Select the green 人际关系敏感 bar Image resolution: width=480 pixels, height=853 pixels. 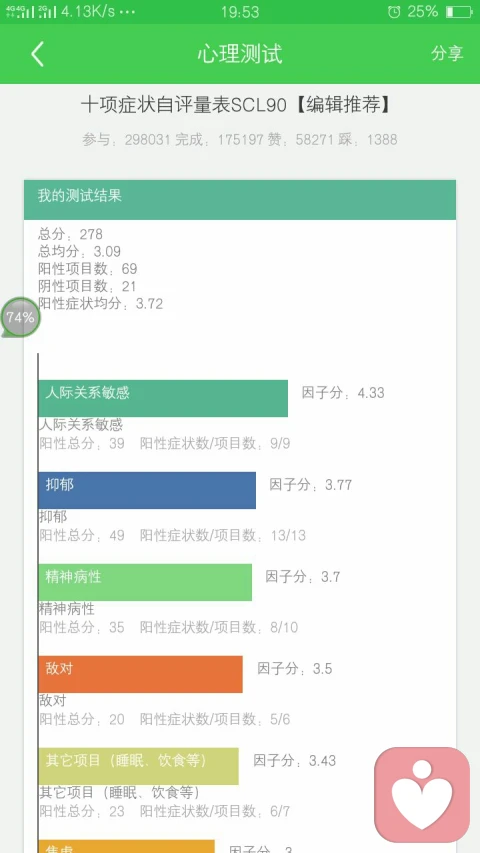tap(163, 398)
